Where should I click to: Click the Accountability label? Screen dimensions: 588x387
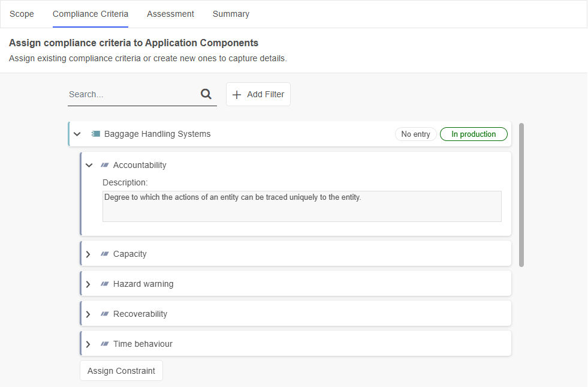(140, 165)
